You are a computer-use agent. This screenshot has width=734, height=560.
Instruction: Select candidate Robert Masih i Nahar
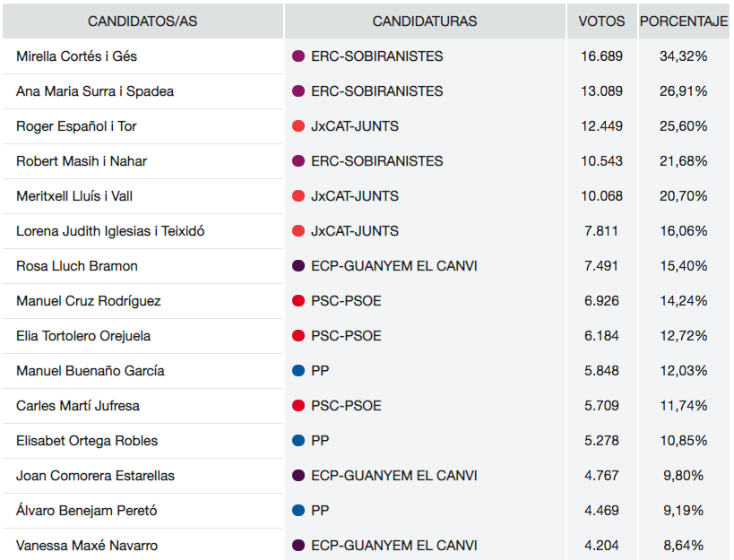(x=82, y=161)
